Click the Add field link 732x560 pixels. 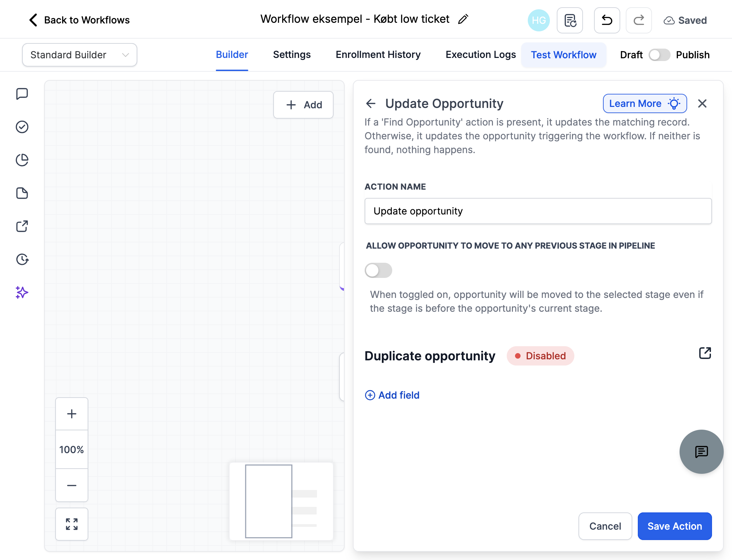(x=392, y=395)
